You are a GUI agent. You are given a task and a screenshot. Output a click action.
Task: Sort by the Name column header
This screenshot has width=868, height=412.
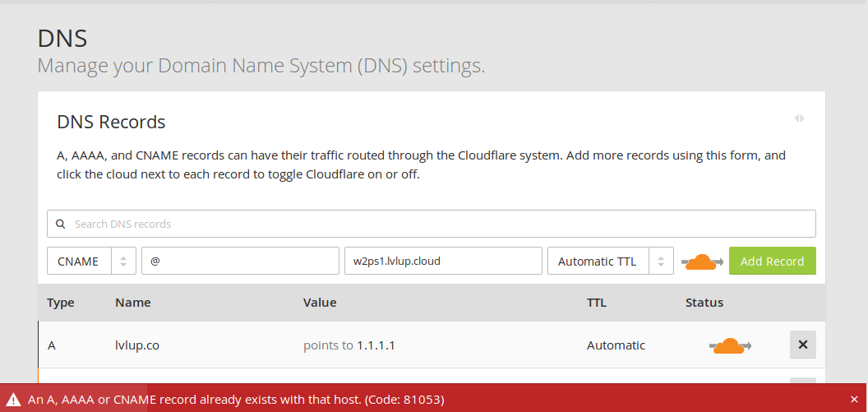pyautogui.click(x=132, y=303)
